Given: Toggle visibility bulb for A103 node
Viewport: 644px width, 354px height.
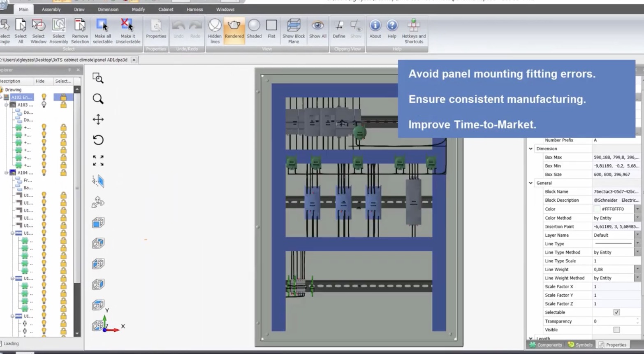Looking at the screenshot, I should tap(44, 104).
